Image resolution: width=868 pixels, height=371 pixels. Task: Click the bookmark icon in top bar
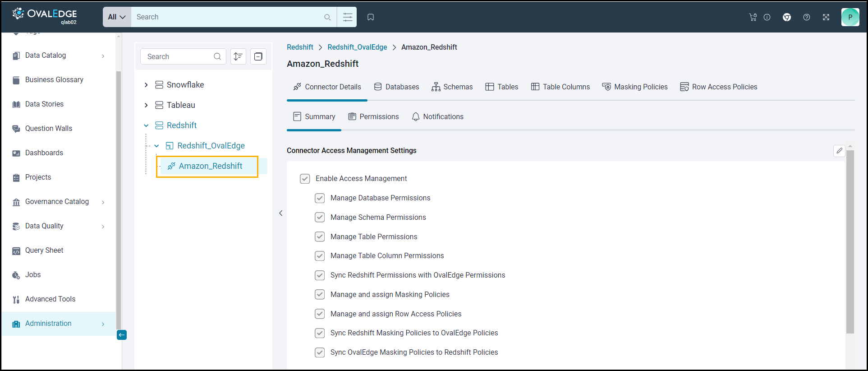tap(371, 17)
